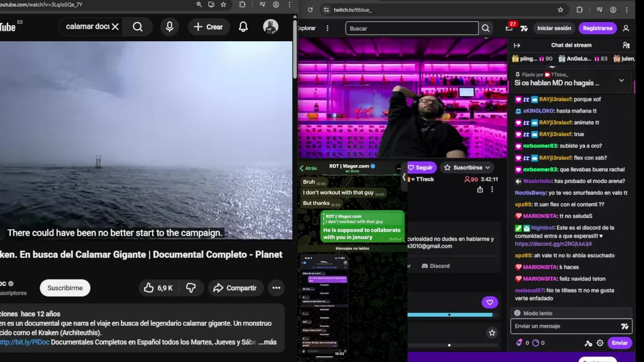Click the phone screenshot in overlay chat
This screenshot has height=362, width=644.
coord(324,306)
